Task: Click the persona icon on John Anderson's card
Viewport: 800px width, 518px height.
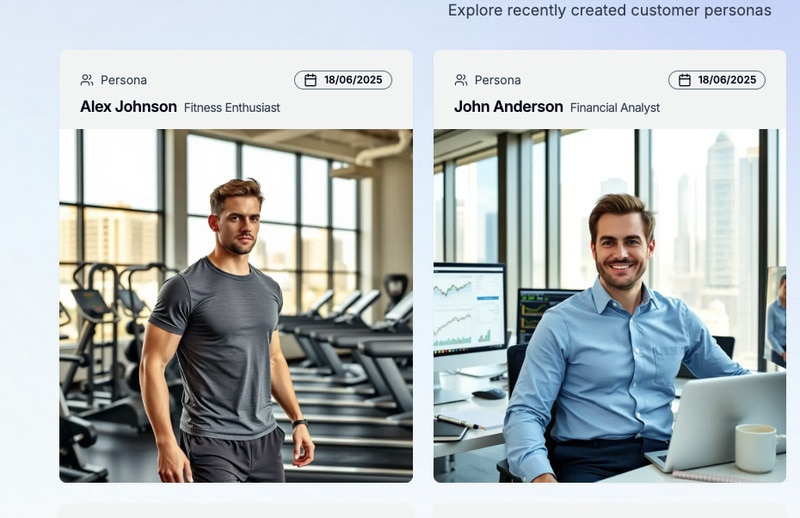Action: 461,80
